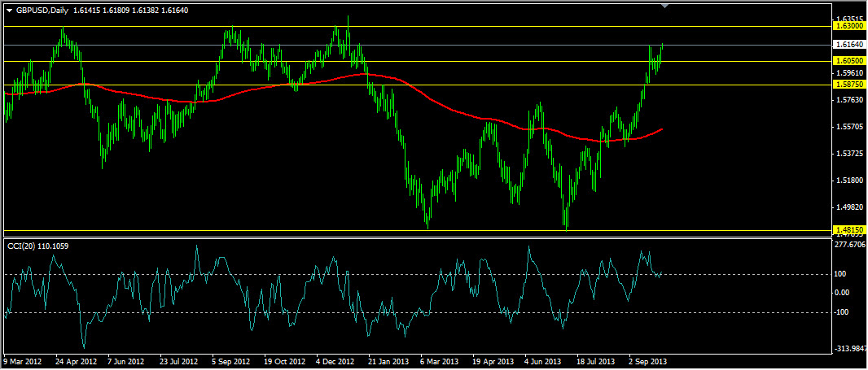Click the gray chart shift triangle marker

point(666,6)
